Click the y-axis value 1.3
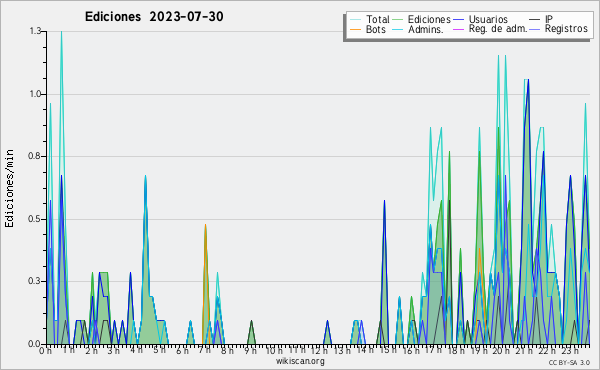Screen dimensions: 600x370 35,31
